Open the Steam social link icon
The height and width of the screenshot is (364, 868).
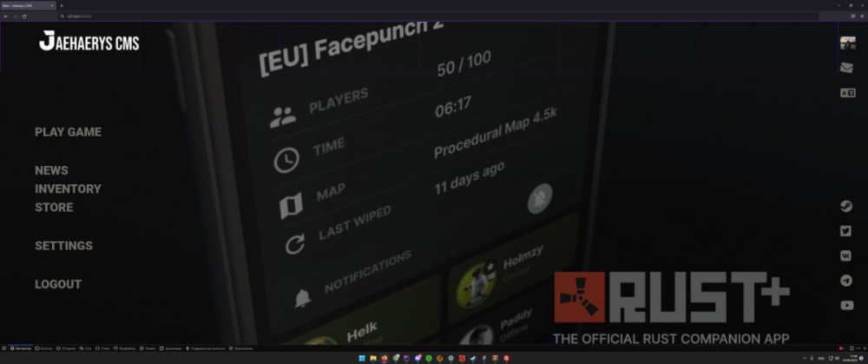point(845,206)
